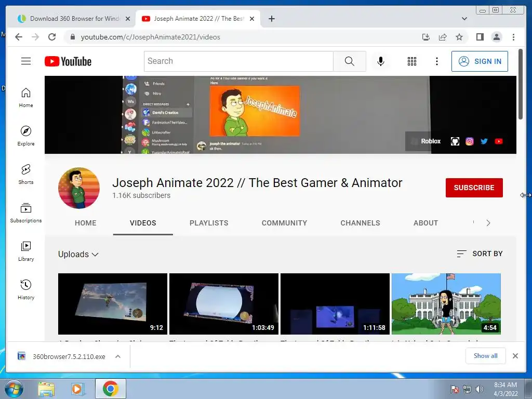Screen dimensions: 532x399
Task: Install app icon in address bar
Action: tap(426, 37)
